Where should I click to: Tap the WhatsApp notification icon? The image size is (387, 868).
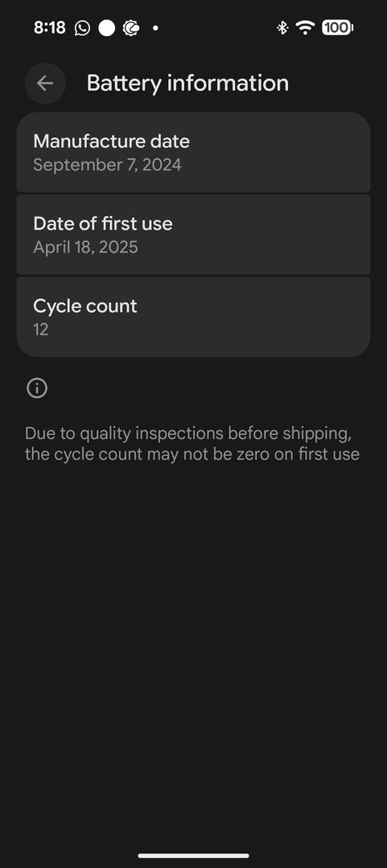click(82, 27)
